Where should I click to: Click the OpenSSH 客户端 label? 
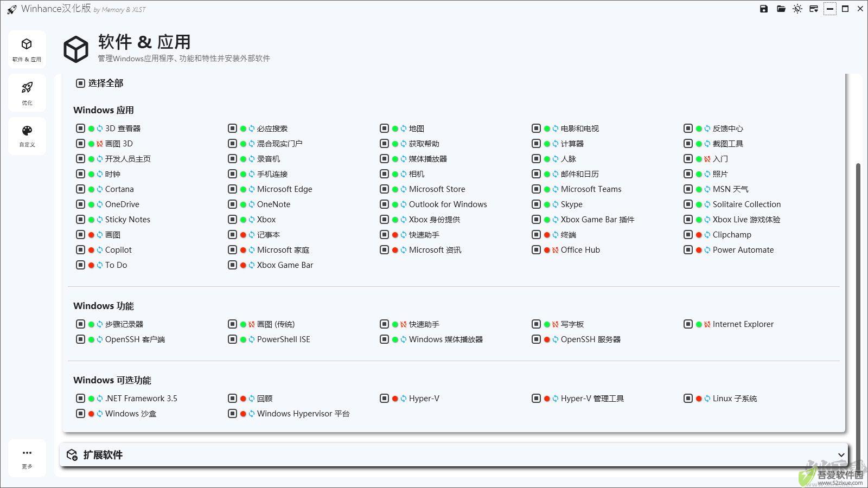tap(135, 339)
